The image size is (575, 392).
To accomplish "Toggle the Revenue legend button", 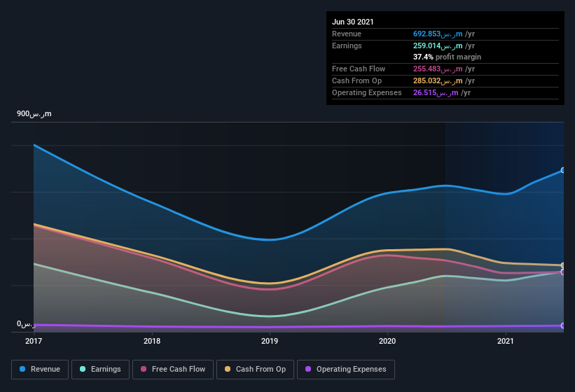I will pos(40,370).
